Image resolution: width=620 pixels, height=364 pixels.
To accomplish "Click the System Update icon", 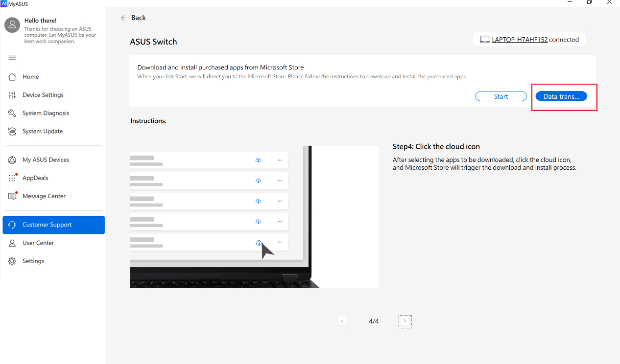I will coord(13,131).
